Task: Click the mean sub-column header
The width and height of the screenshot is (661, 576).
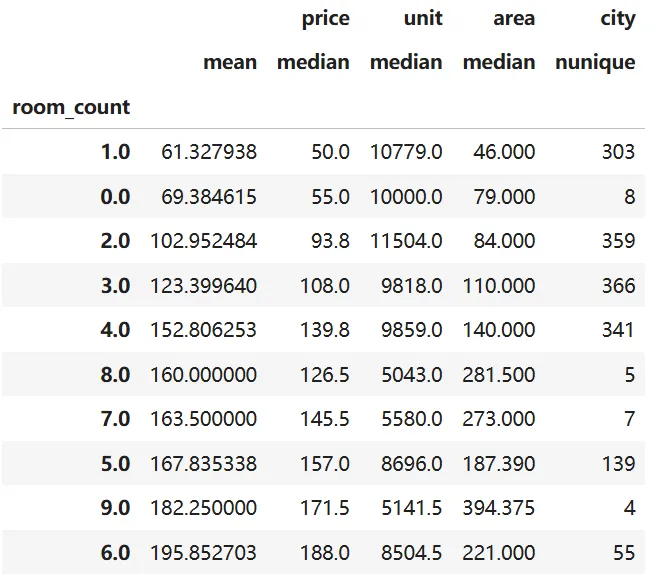Action: [x=230, y=62]
